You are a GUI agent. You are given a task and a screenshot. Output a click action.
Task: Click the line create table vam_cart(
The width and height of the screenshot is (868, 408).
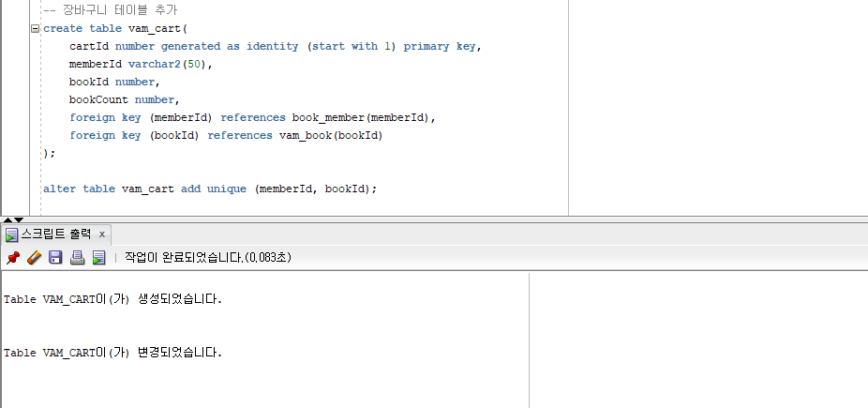click(x=115, y=29)
